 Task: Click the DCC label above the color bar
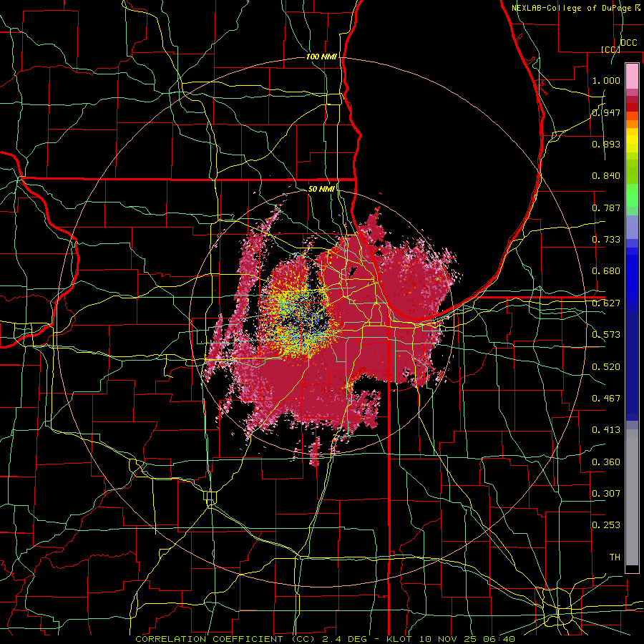pyautogui.click(x=629, y=43)
